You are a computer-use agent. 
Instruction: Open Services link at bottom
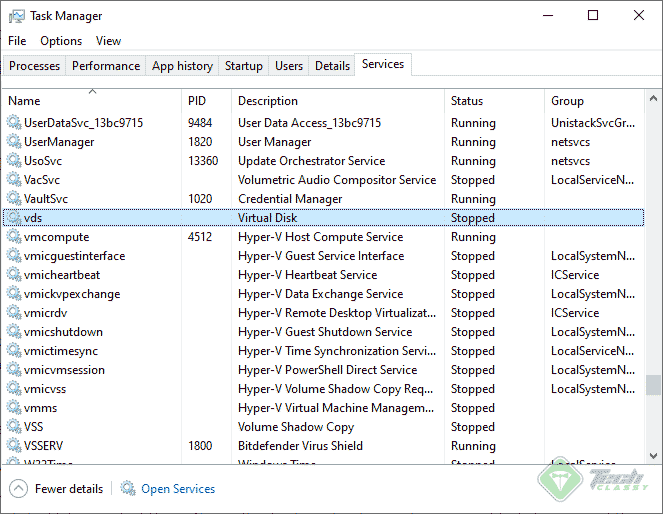coord(178,489)
